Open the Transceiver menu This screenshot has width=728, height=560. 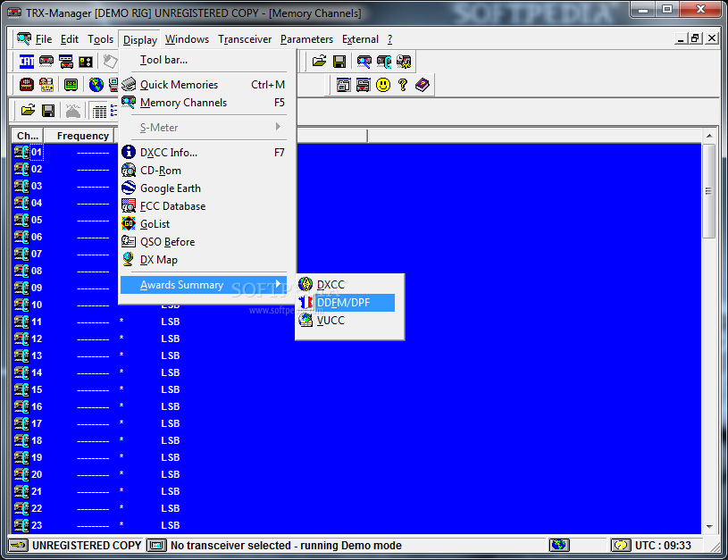[x=245, y=39]
